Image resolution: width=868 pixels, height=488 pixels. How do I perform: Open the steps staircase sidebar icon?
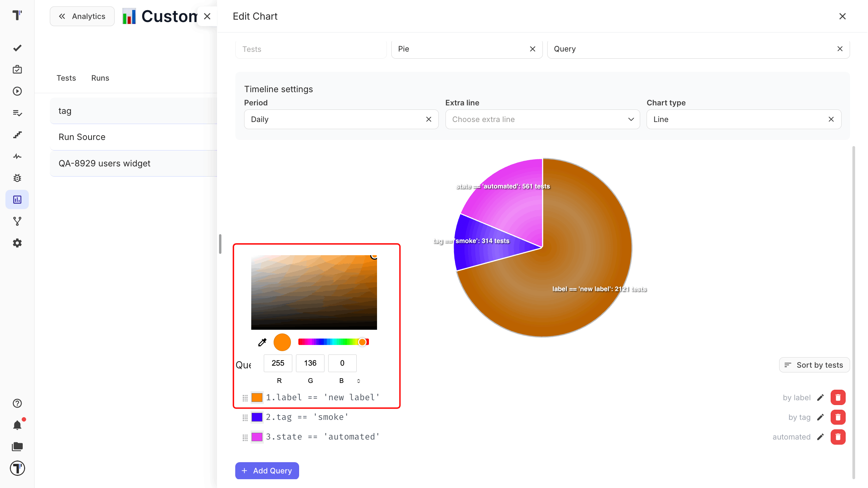(17, 135)
